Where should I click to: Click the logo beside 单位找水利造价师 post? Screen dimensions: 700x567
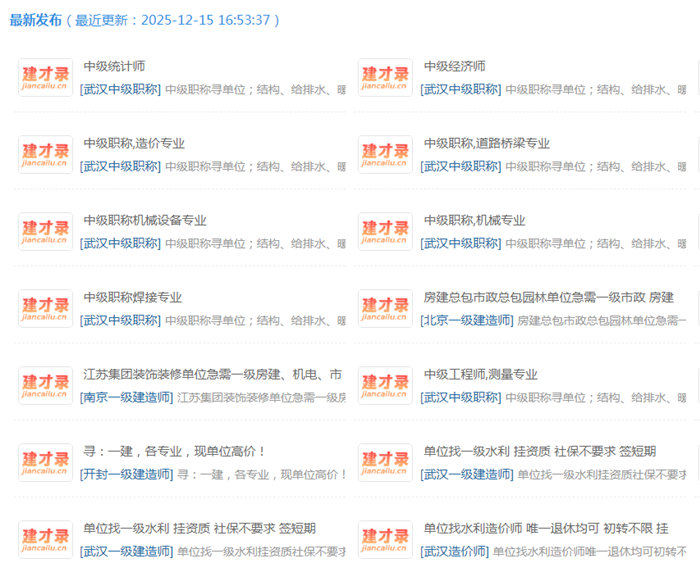coord(385,540)
